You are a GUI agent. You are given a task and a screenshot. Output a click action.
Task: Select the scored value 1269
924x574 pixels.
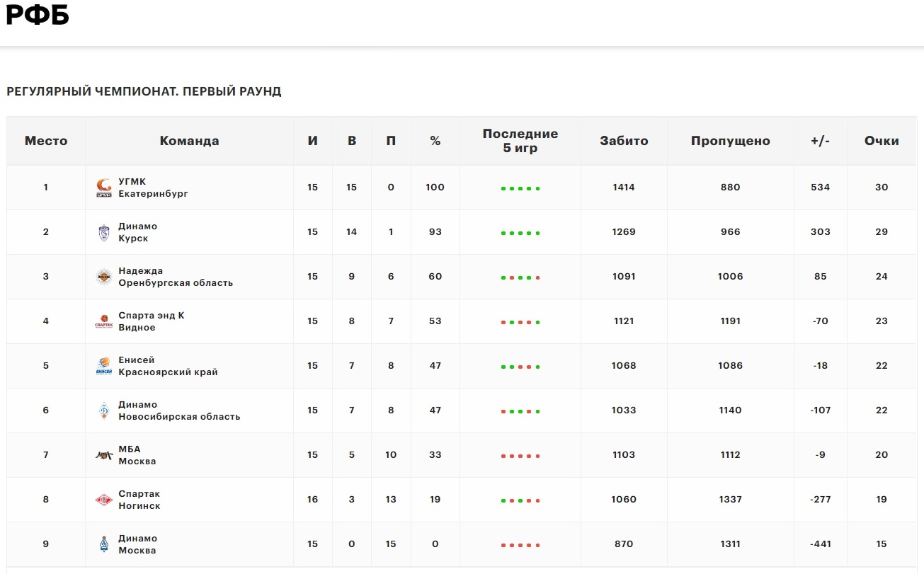624,232
